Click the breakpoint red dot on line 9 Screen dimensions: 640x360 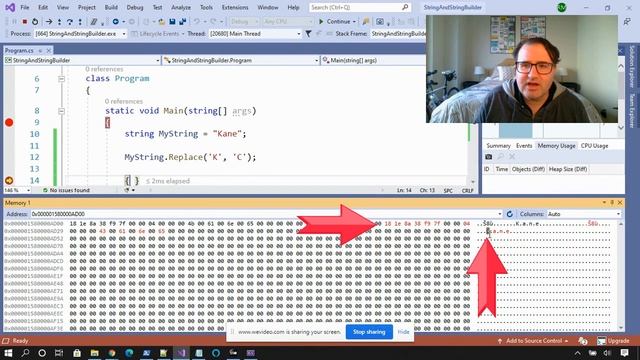[9, 122]
